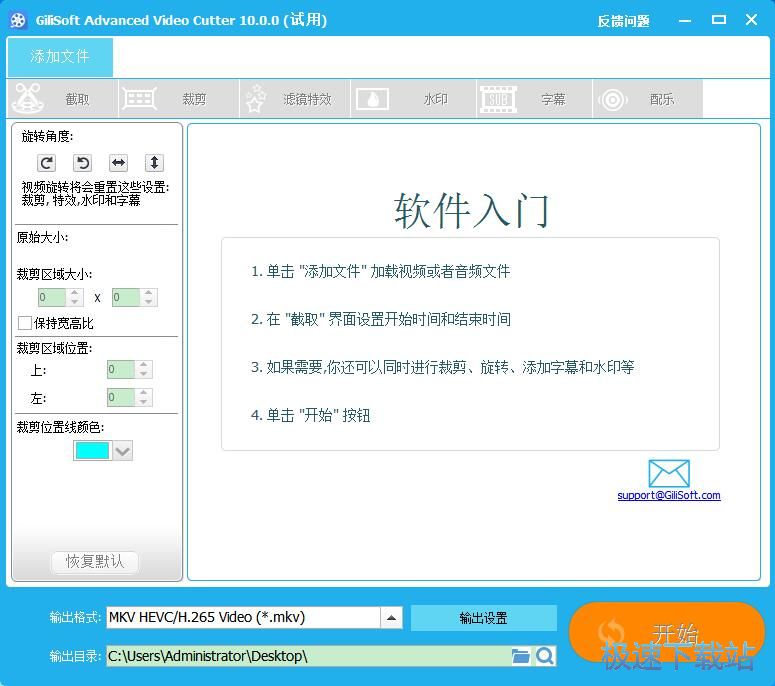Click the cyan crop line color swatch
Image resolution: width=775 pixels, height=686 pixels.
coord(92,451)
